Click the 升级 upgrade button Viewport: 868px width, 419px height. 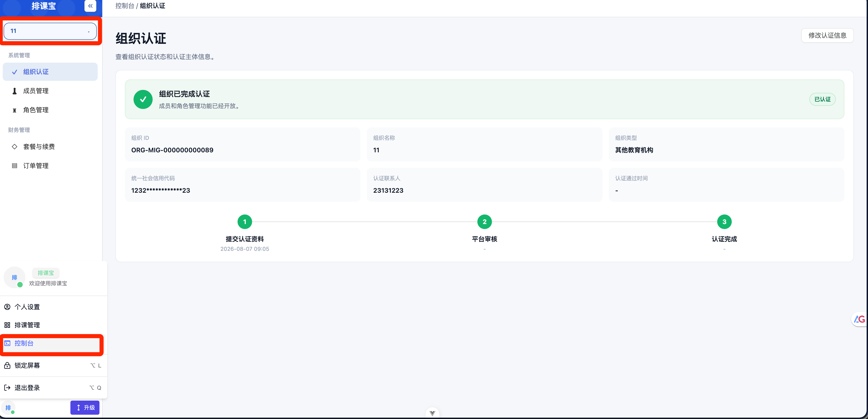coord(85,408)
